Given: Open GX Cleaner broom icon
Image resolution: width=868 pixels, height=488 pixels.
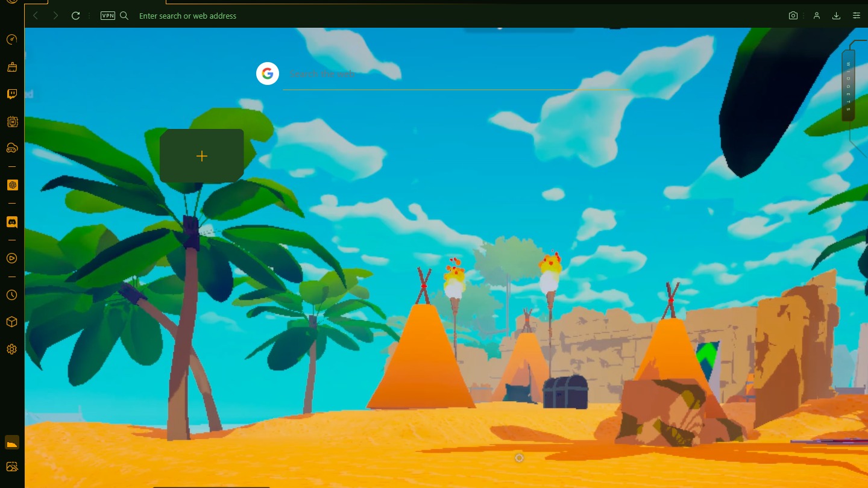Looking at the screenshot, I should pos(12,67).
